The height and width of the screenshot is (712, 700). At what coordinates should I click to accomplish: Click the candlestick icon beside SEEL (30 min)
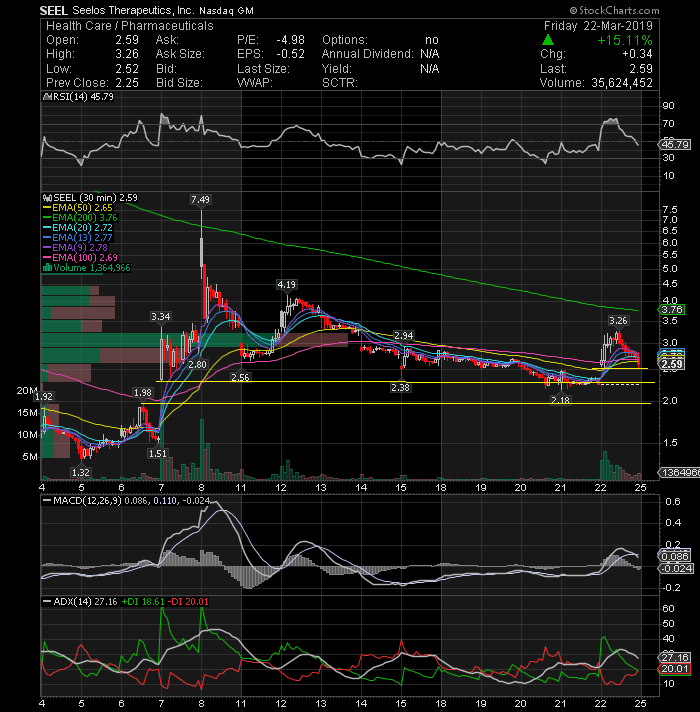(x=47, y=198)
